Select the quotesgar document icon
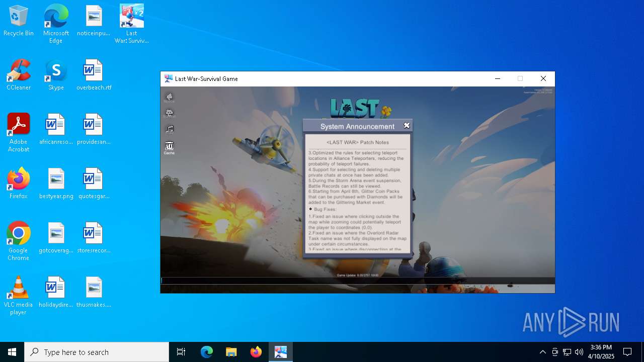Viewport: 644px width, 362px height. pyautogui.click(x=94, y=184)
